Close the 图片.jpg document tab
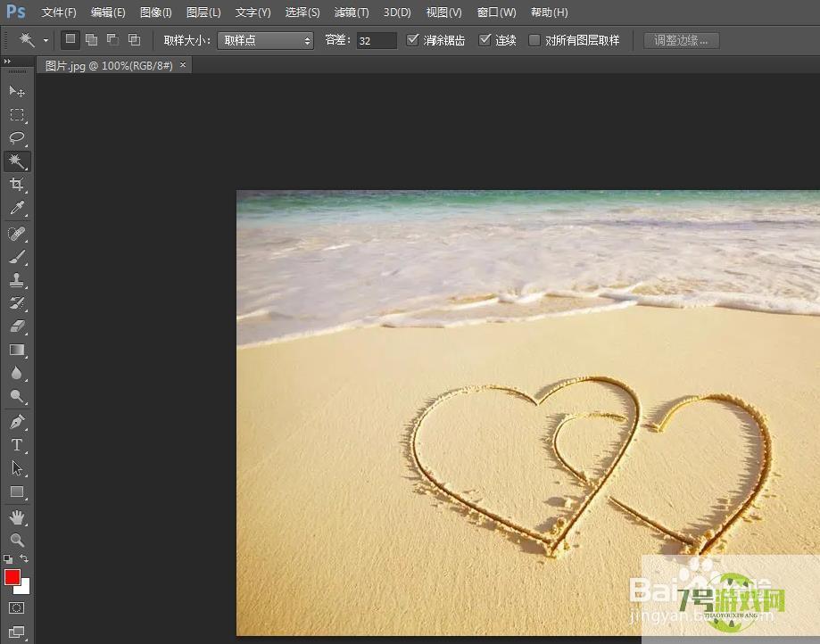 pyautogui.click(x=183, y=65)
